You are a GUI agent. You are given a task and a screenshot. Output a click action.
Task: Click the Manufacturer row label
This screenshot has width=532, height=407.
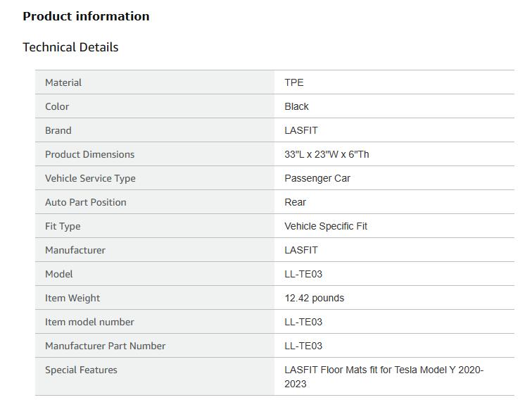click(x=75, y=250)
